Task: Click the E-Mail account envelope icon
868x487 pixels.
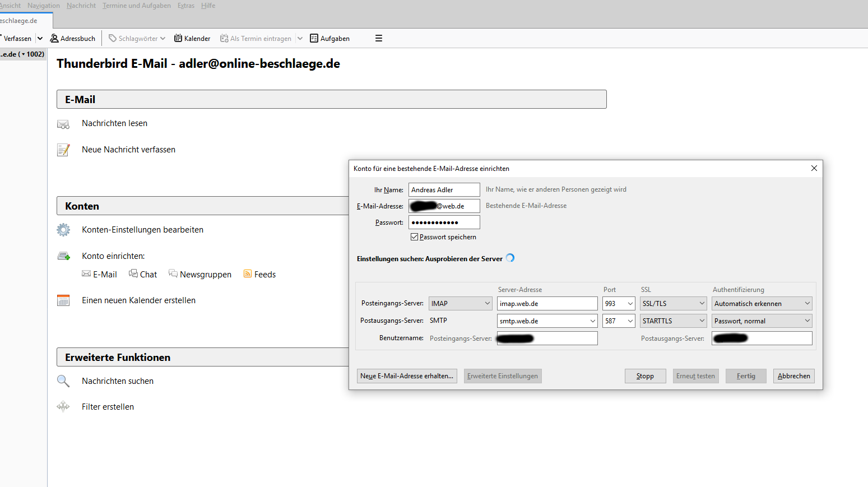Action: pos(86,273)
